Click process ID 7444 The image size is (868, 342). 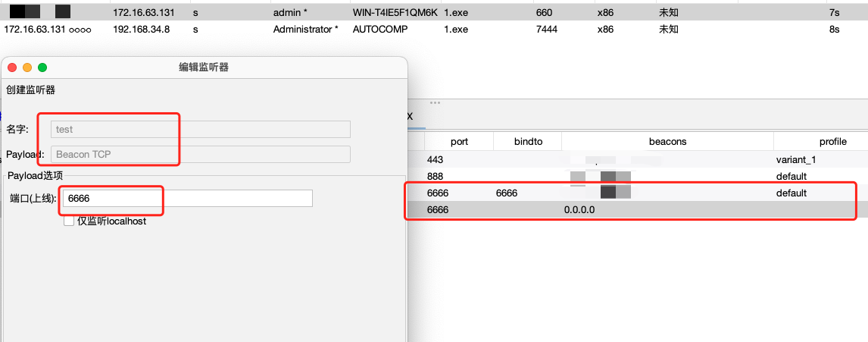547,30
